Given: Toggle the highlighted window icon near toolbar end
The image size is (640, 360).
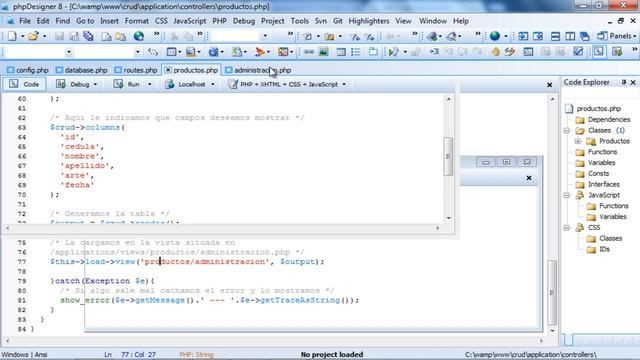Looking at the screenshot, I should click(x=598, y=52).
